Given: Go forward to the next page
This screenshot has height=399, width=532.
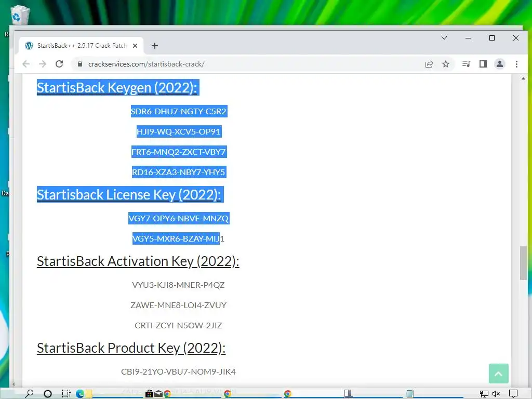Looking at the screenshot, I should [43, 64].
